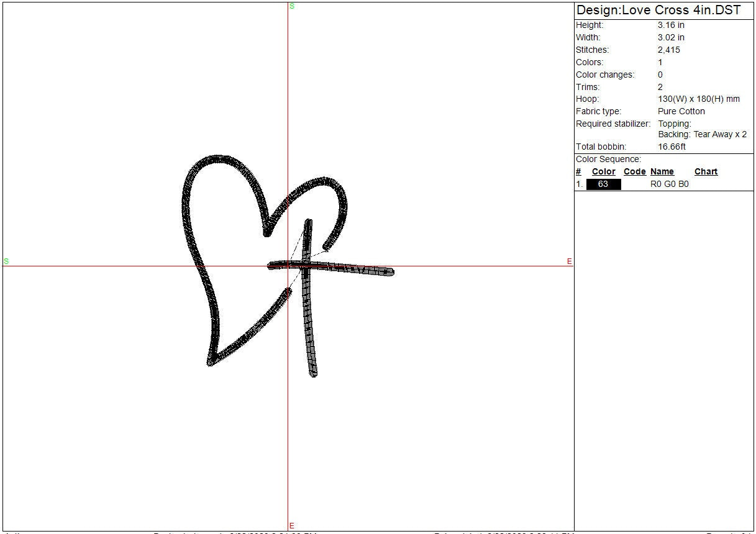This screenshot has width=756, height=534.
Task: Click the red E marker on right edge
Action: pos(569,262)
